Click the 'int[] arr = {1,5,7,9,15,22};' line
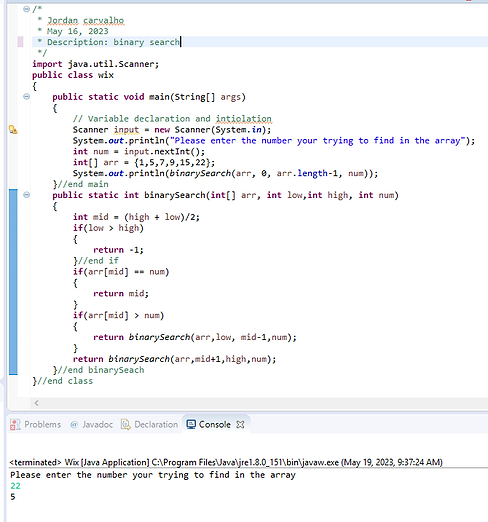The width and height of the screenshot is (488, 522). pyautogui.click(x=144, y=162)
